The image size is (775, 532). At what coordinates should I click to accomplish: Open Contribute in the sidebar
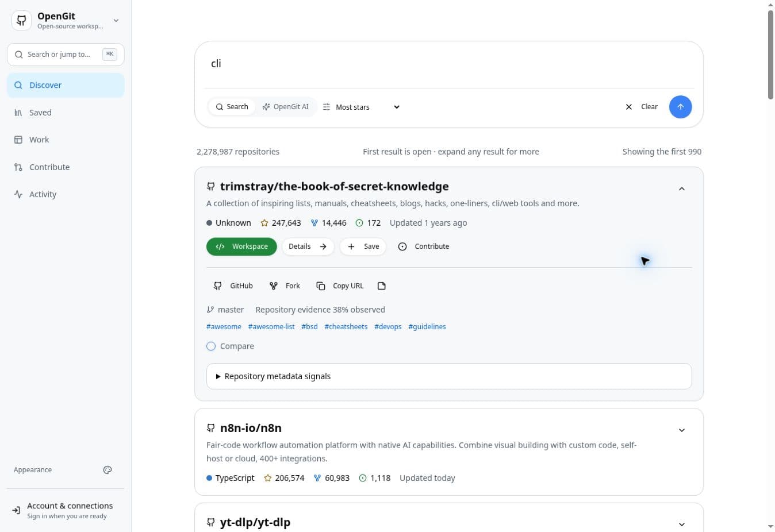point(66,167)
